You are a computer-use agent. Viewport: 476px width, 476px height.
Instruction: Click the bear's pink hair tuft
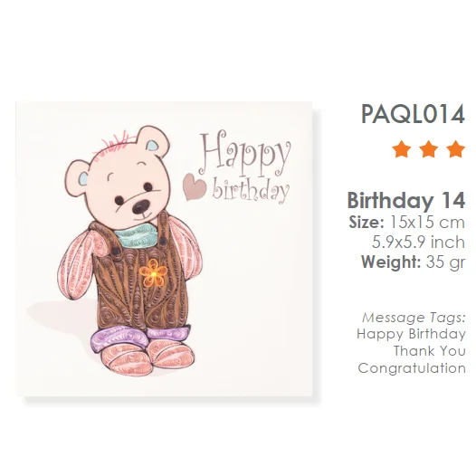point(114,143)
